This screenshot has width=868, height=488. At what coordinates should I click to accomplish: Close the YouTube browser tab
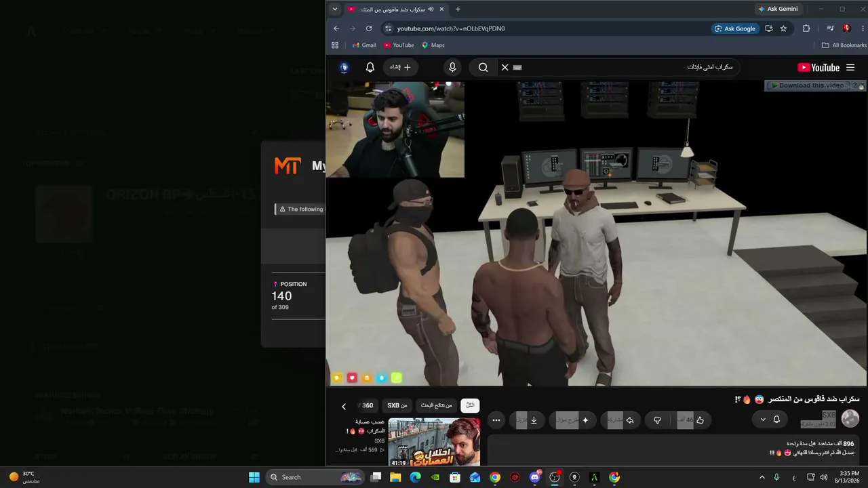click(442, 9)
